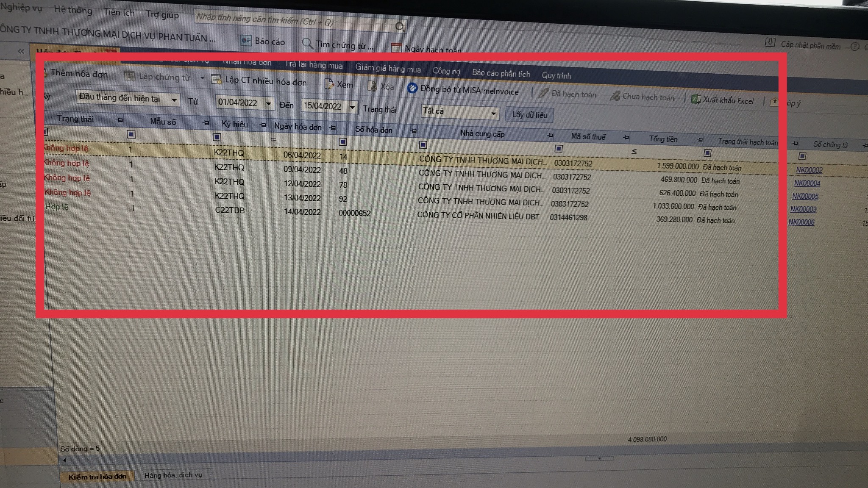Open the Tiện ích menu
Viewport: 868px width, 488px height.
coord(119,12)
